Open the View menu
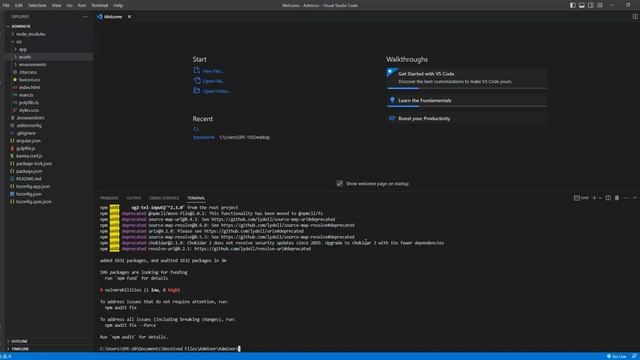Viewport: 640px width, 360px height. 56,5
